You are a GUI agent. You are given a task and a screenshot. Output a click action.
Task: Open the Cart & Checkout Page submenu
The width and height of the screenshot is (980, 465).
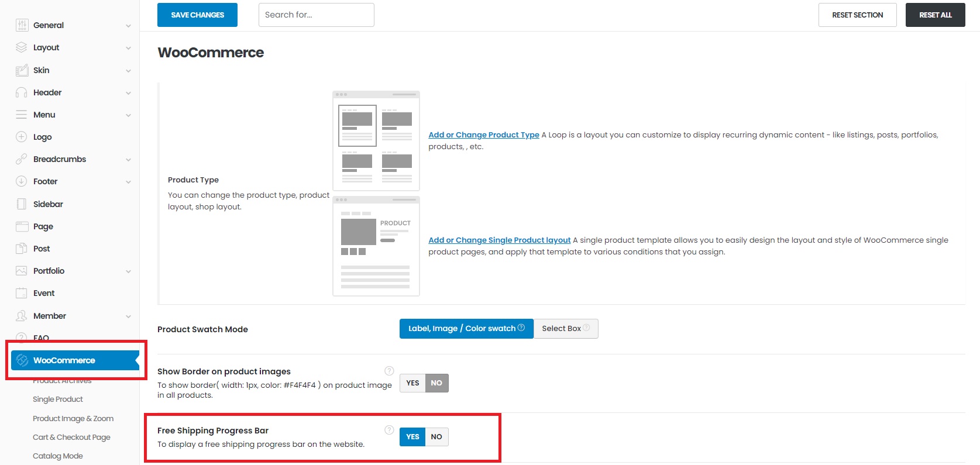coord(71,438)
